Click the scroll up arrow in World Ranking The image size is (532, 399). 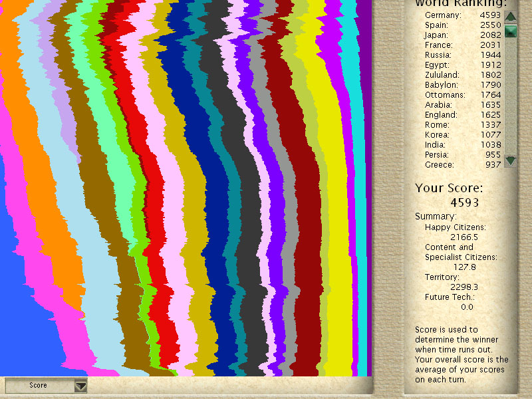pos(510,17)
